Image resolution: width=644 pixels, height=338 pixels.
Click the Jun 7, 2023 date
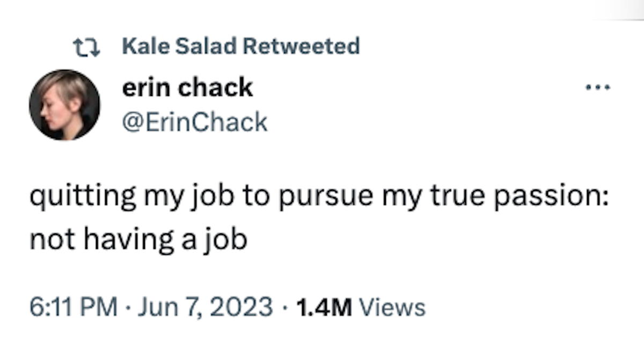(x=204, y=307)
